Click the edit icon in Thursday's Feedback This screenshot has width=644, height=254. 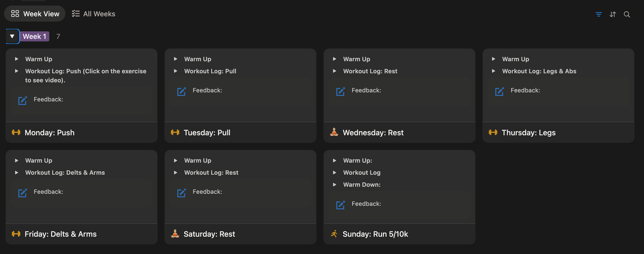[x=500, y=92]
